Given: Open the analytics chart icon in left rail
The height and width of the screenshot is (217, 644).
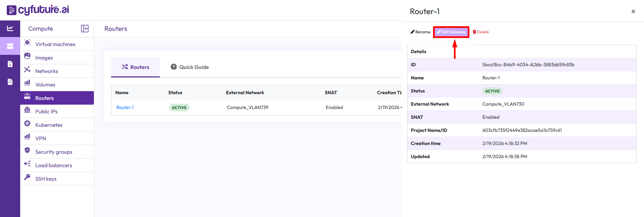Looking at the screenshot, I should coord(10,29).
